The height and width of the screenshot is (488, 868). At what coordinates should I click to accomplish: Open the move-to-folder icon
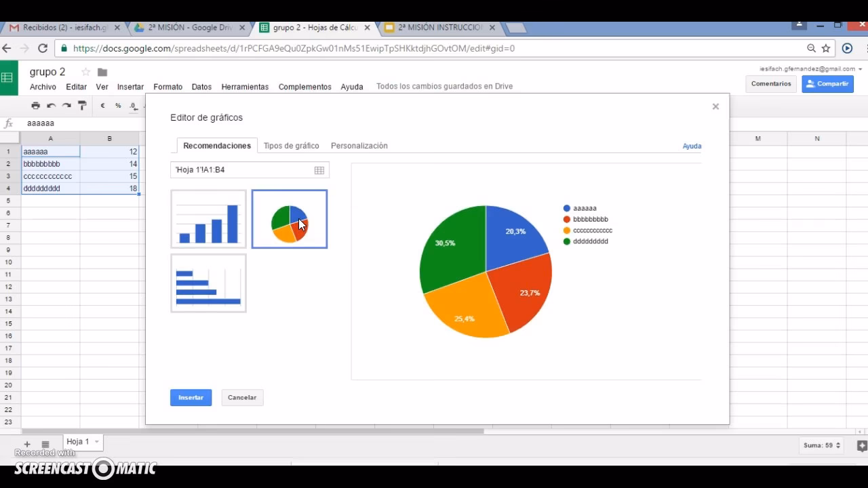click(102, 72)
